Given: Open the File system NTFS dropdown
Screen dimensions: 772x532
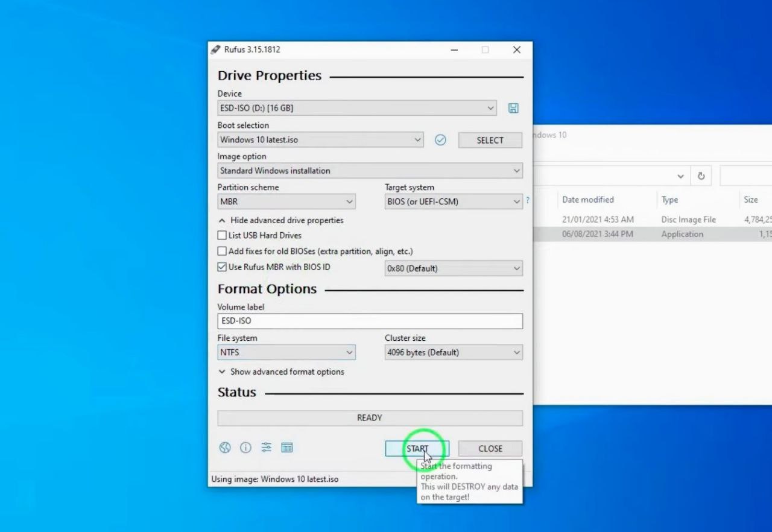Looking at the screenshot, I should pyautogui.click(x=286, y=352).
